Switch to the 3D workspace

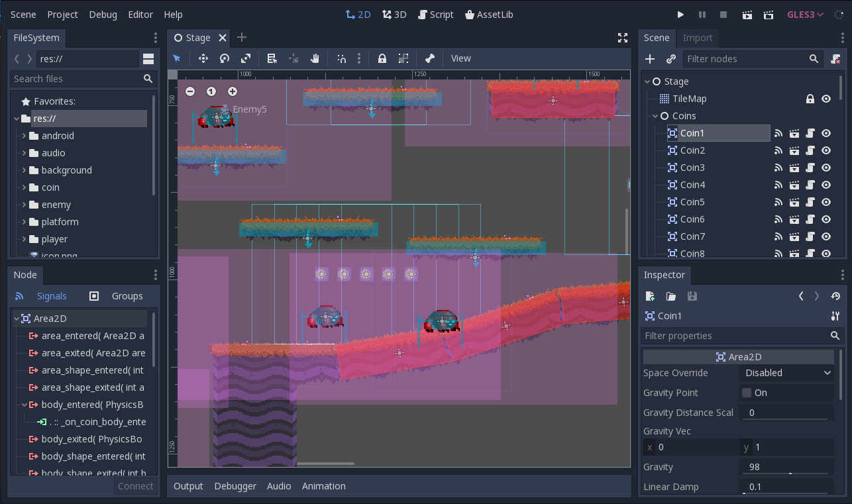click(x=394, y=14)
